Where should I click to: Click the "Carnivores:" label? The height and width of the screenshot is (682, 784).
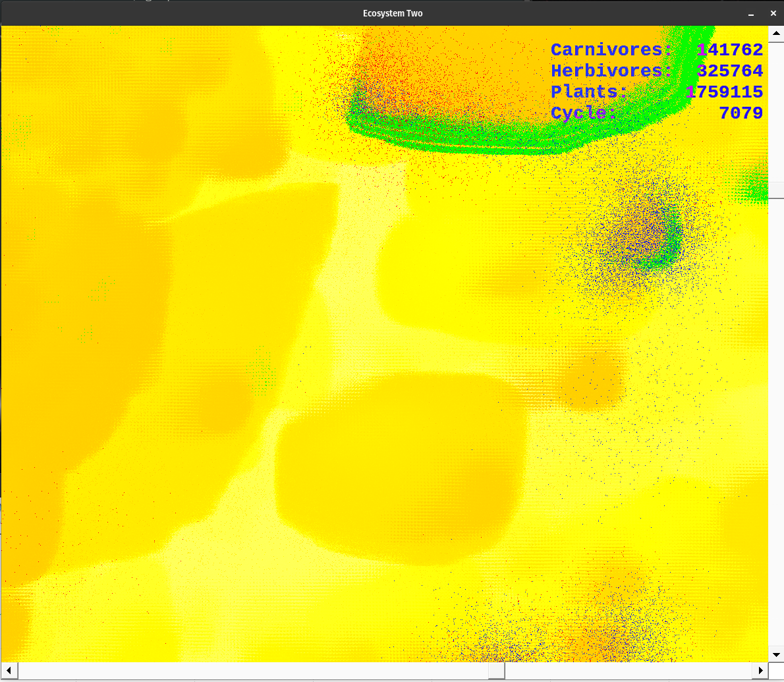(x=611, y=50)
